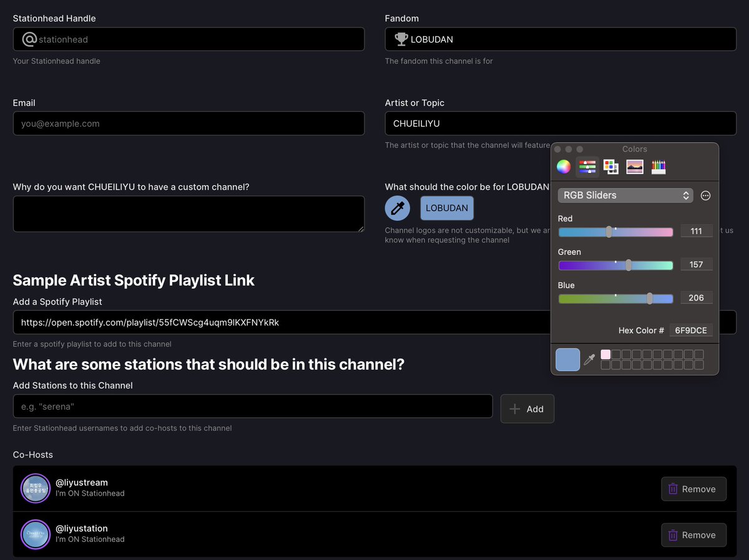
Task: Focus the Email input field
Action: tap(187, 123)
